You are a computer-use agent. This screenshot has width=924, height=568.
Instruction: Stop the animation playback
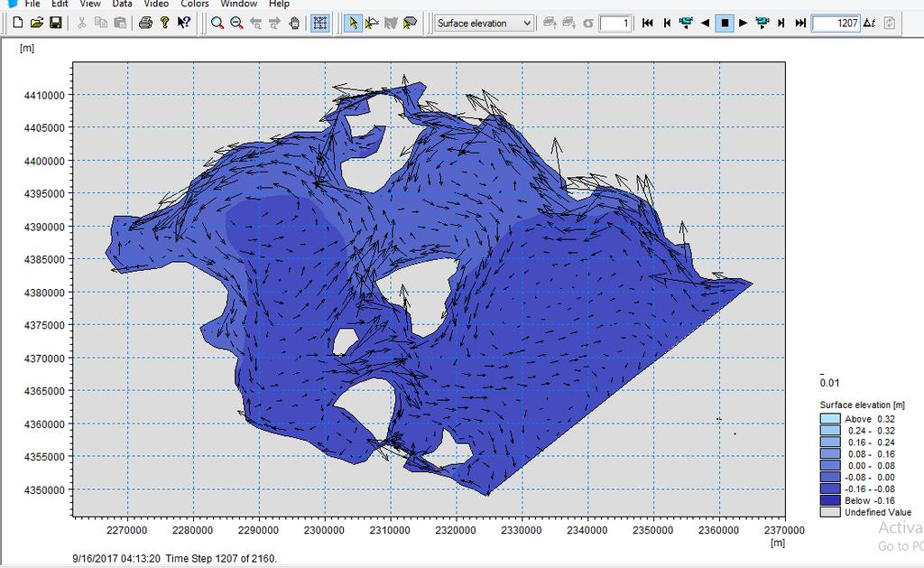click(x=725, y=23)
